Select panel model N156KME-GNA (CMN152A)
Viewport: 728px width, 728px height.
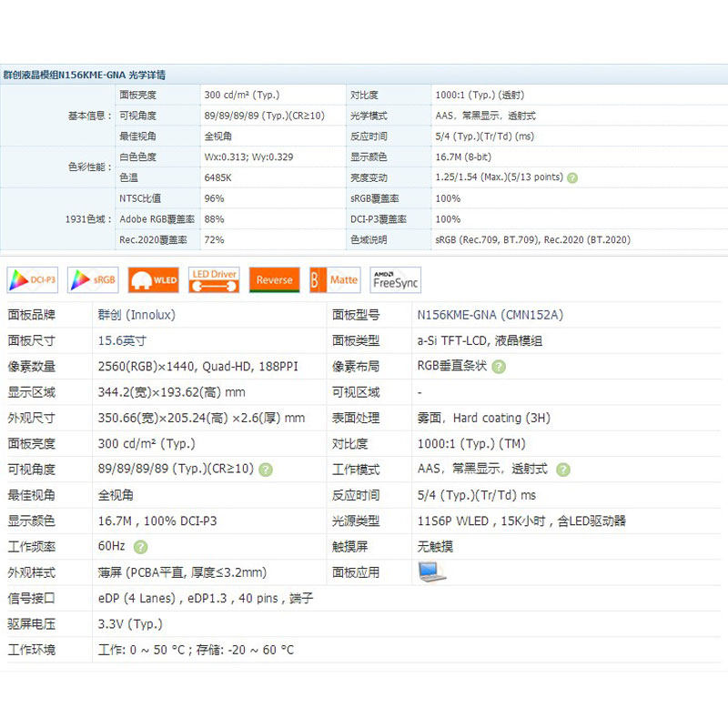(490, 315)
